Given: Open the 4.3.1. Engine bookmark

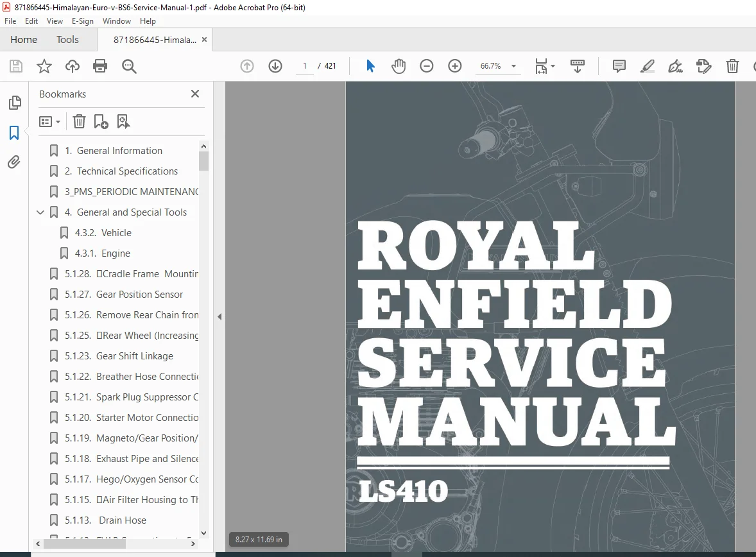Looking at the screenshot, I should pos(103,253).
